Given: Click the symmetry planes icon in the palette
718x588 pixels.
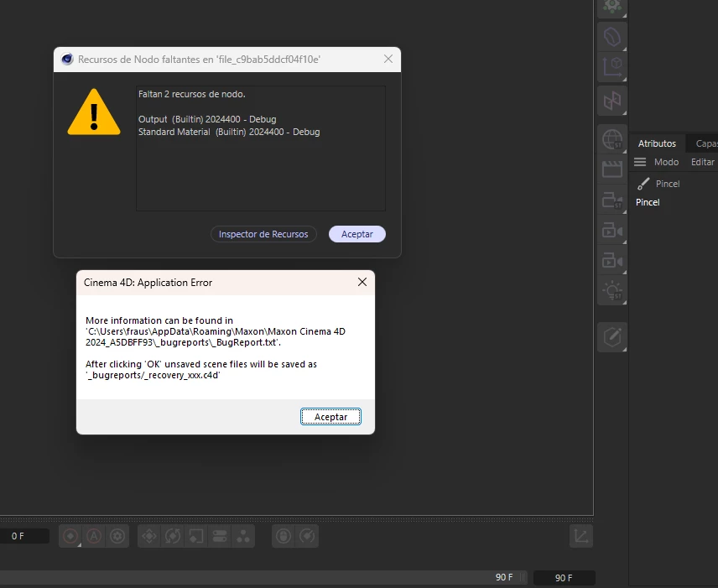Looking at the screenshot, I should pos(612,101).
